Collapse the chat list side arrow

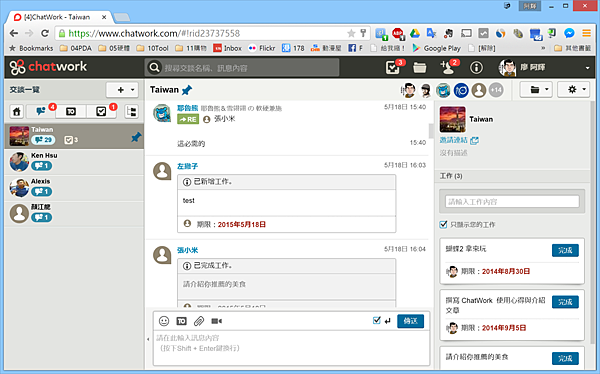148,339
